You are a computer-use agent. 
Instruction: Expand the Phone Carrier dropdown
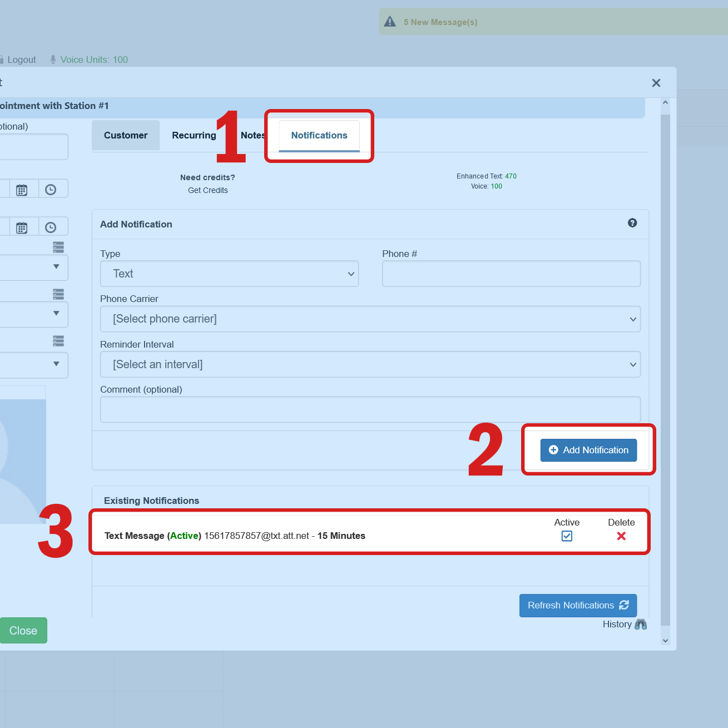370,319
